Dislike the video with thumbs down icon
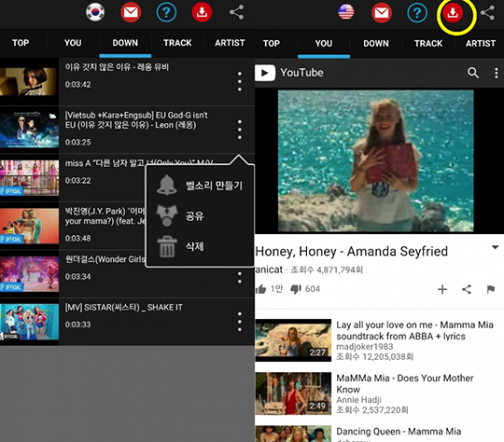Image resolution: width=504 pixels, height=442 pixels. pos(296,289)
